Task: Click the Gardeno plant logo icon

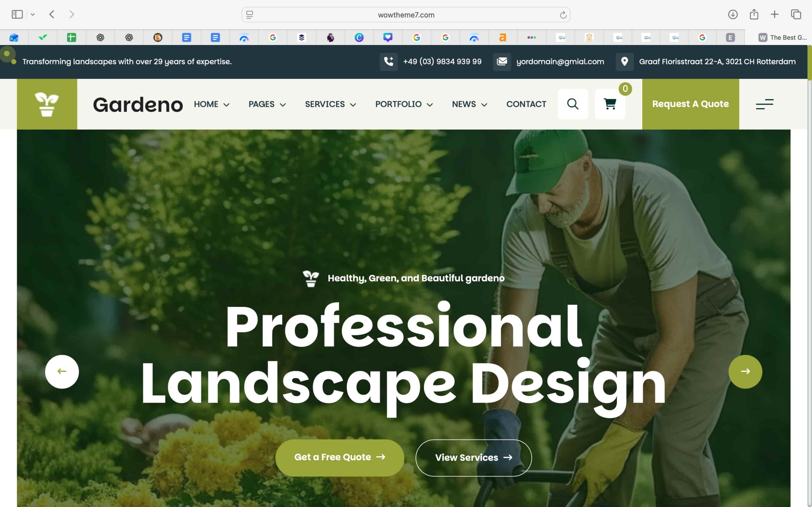Action: pos(47,104)
